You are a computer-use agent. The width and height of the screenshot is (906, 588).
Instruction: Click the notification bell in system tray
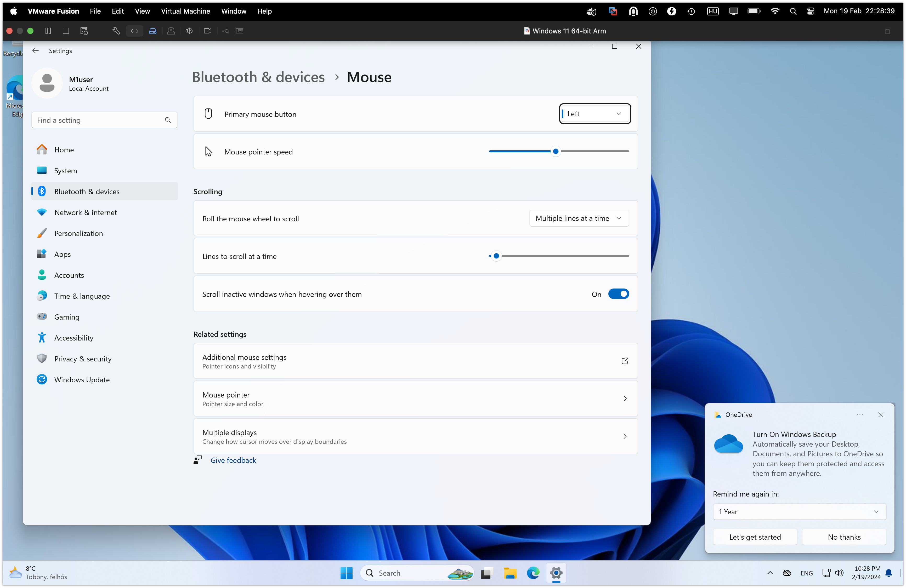click(889, 573)
